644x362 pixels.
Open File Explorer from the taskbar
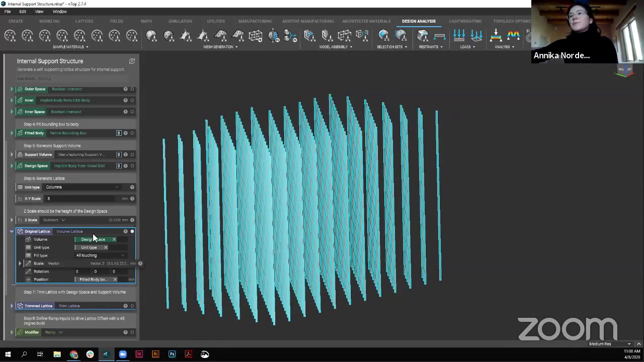click(57, 354)
